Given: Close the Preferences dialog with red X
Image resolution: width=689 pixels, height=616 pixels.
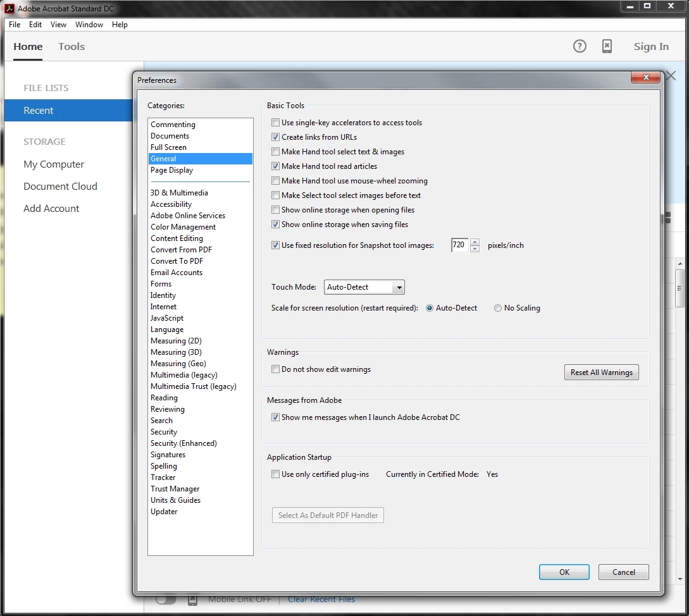Looking at the screenshot, I should point(645,77).
